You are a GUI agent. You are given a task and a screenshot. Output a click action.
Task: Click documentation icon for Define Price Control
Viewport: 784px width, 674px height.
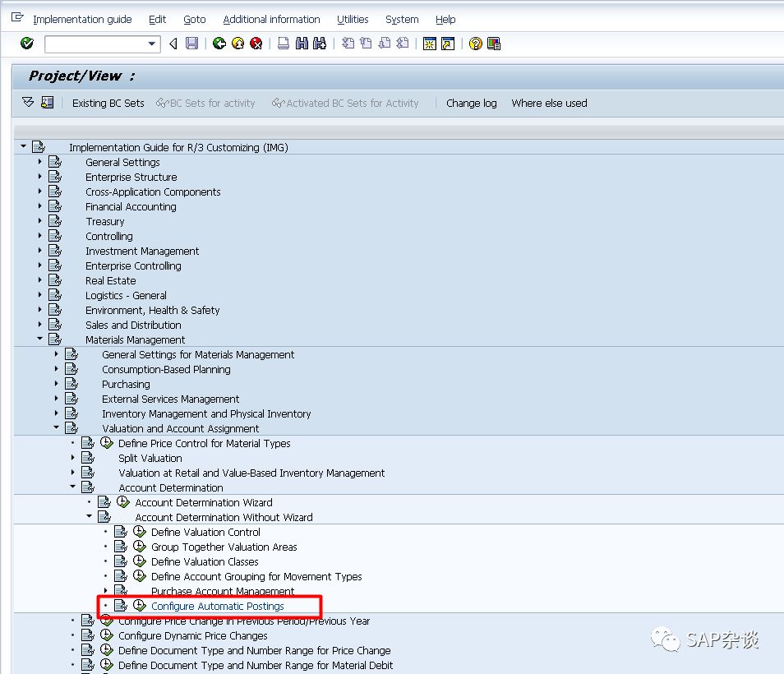[88, 443]
